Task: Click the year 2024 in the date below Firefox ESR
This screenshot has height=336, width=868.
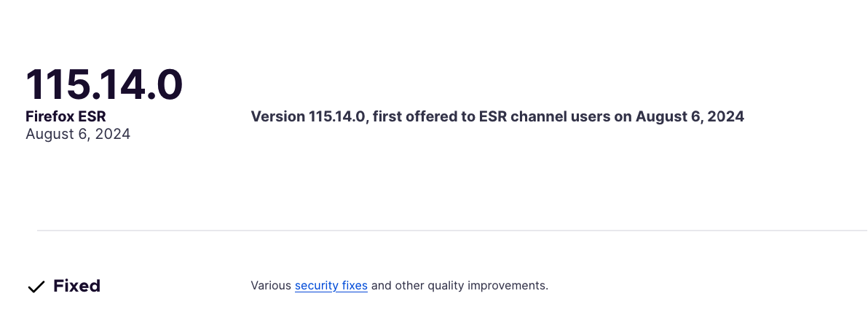Action: [x=112, y=135]
